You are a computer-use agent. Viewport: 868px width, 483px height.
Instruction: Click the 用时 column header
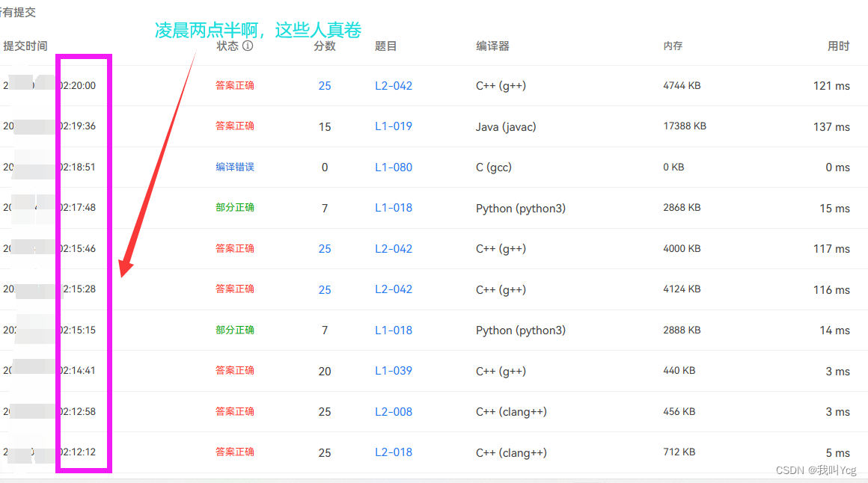(x=837, y=46)
